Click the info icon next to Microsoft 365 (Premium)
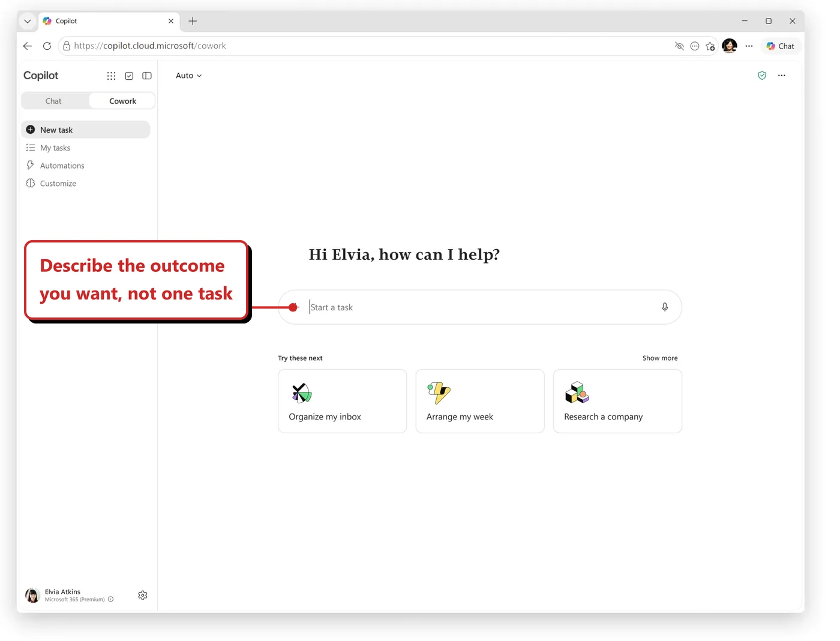 (x=111, y=599)
